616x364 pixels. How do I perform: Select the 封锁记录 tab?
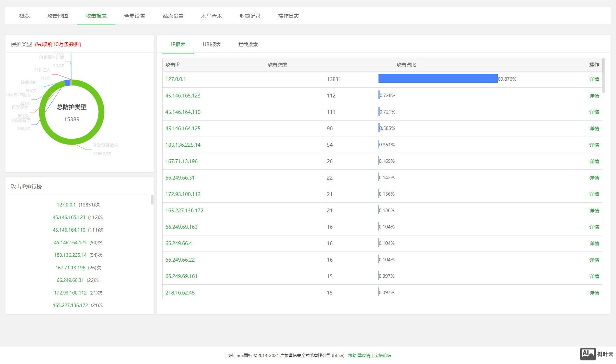pyautogui.click(x=250, y=16)
